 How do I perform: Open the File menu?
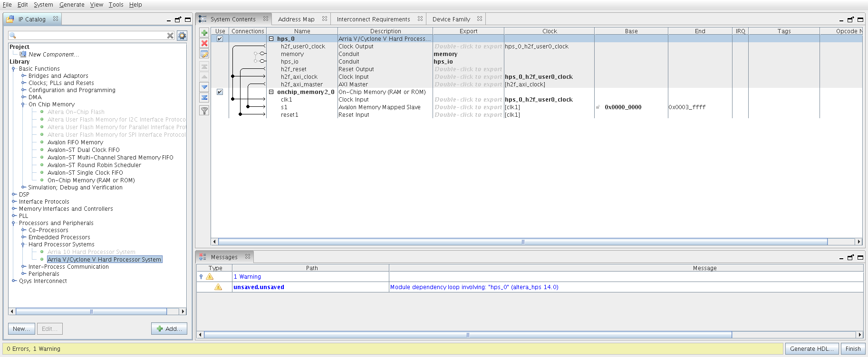pos(7,5)
